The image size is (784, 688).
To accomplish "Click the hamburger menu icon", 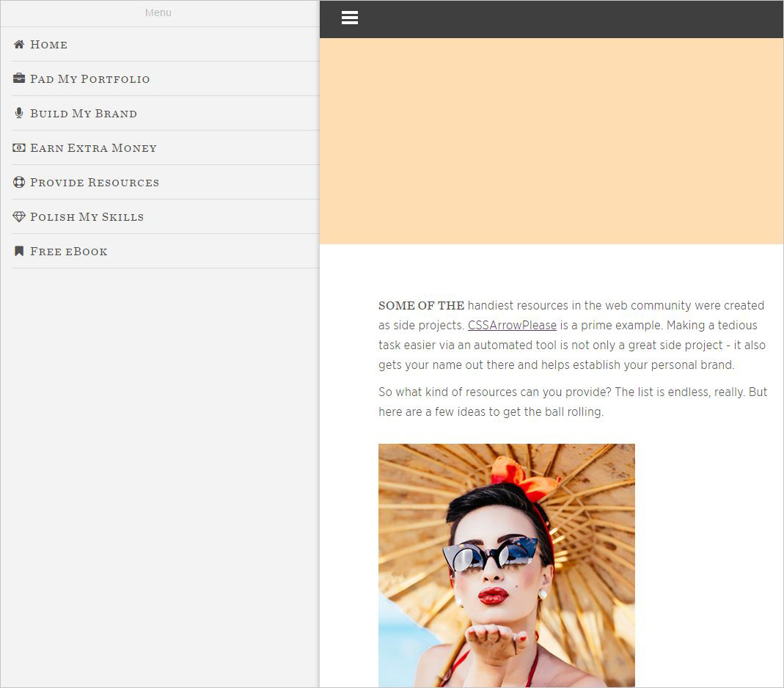I will 350,18.
